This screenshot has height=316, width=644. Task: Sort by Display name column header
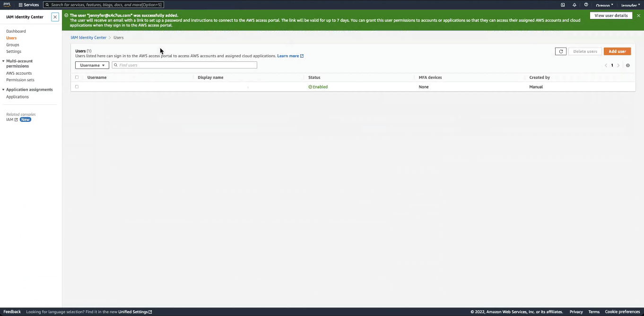(210, 77)
